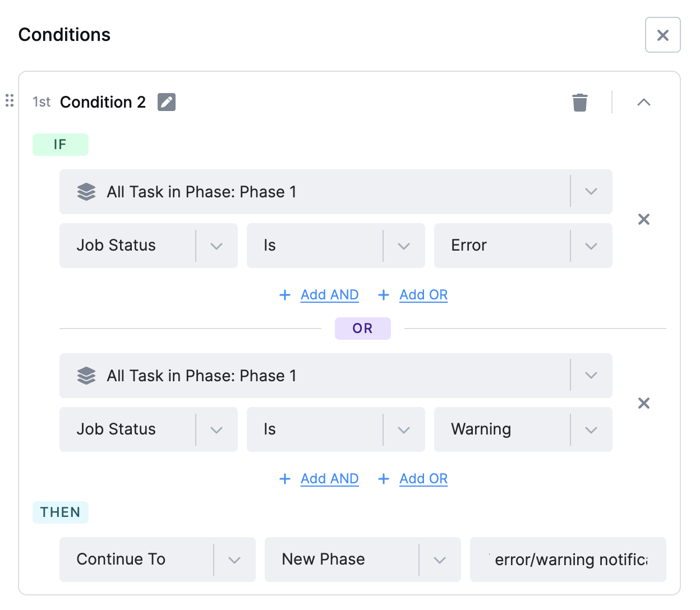
Task: Delete Condition 2 with the trash icon
Action: (x=580, y=103)
